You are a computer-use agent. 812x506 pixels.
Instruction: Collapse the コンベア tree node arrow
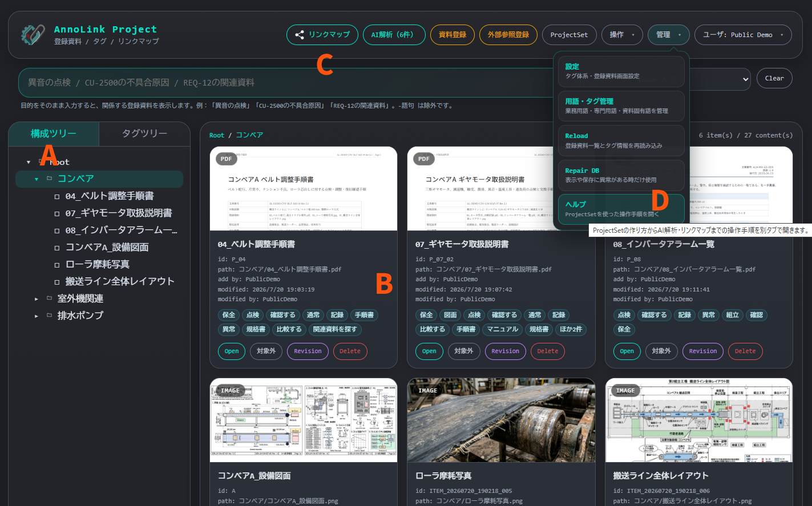coord(37,179)
